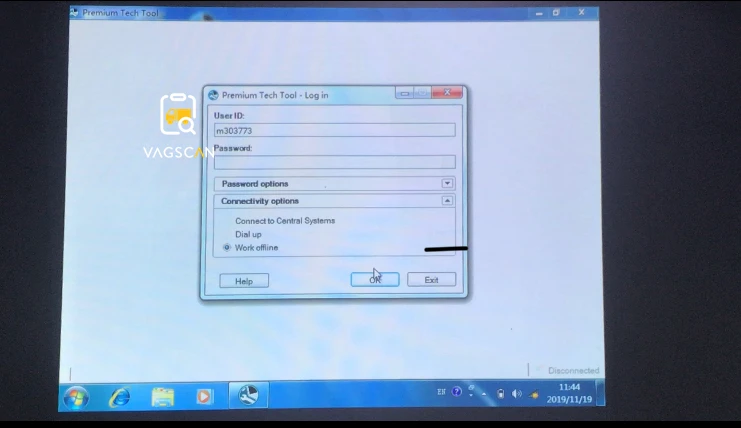Choose Connect to Central Systems option
The image size is (741, 428).
click(x=285, y=221)
